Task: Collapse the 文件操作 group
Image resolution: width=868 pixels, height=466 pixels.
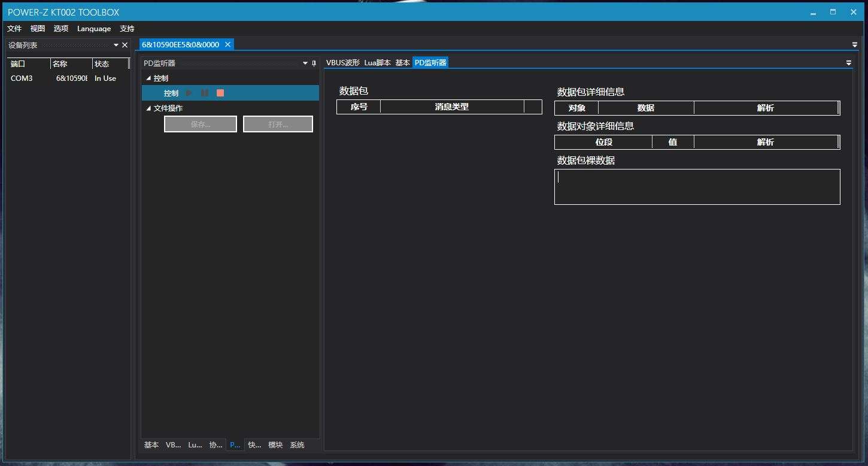Action: [149, 108]
